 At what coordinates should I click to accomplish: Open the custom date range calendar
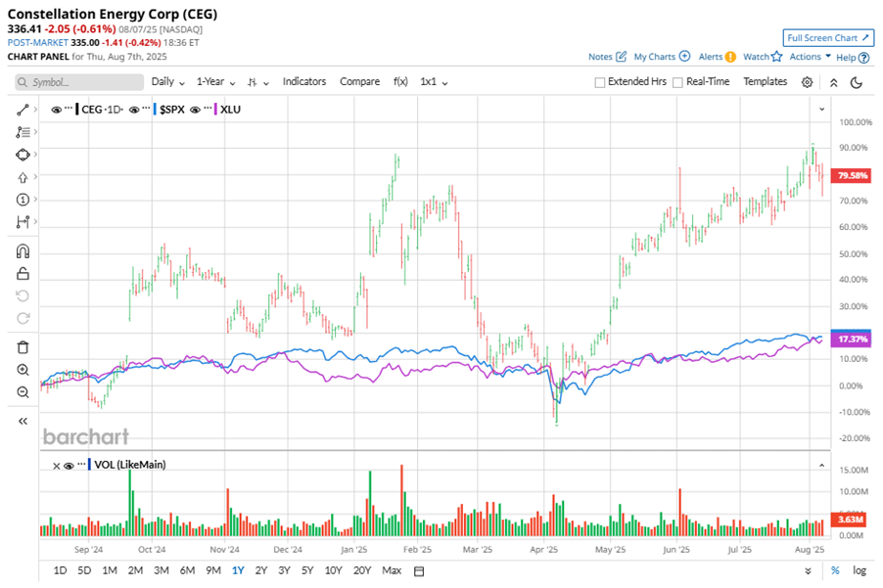point(419,571)
